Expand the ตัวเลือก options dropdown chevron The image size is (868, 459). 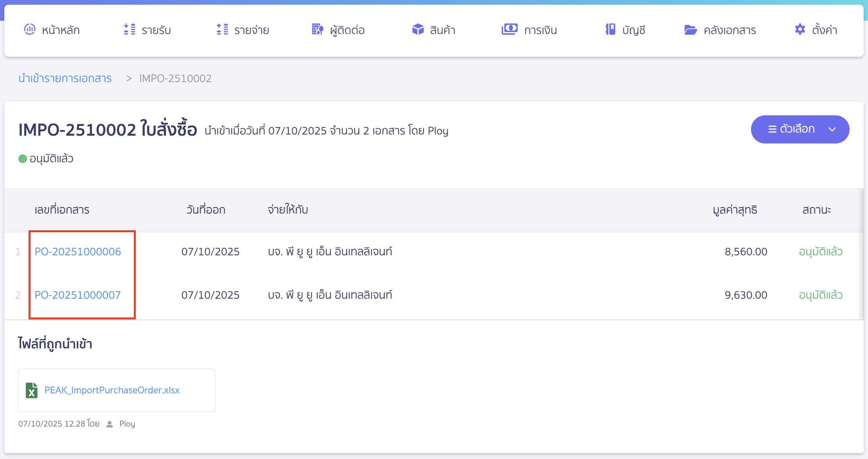pos(832,129)
